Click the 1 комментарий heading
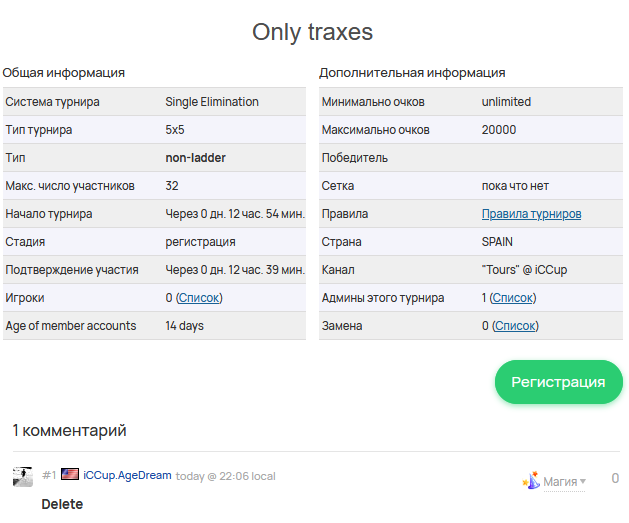The width and height of the screenshot is (629, 523). 69,430
